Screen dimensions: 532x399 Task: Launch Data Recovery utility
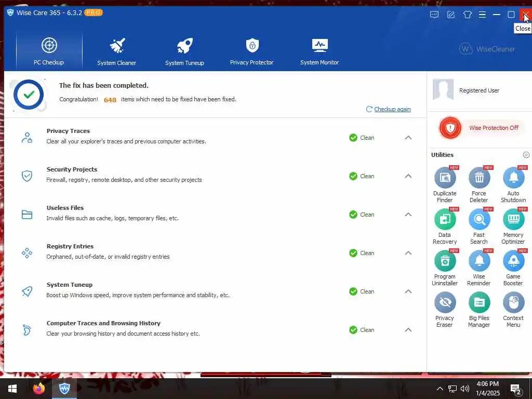pos(445,227)
